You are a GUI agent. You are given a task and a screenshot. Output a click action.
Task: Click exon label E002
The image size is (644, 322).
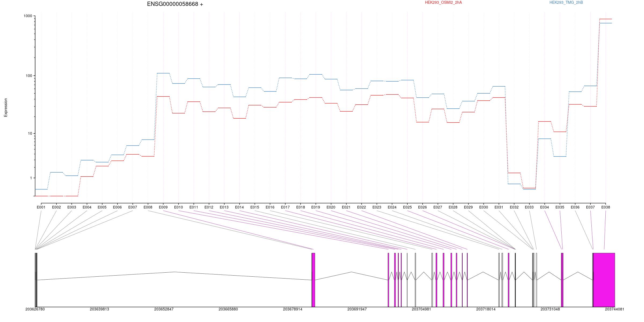click(x=56, y=207)
